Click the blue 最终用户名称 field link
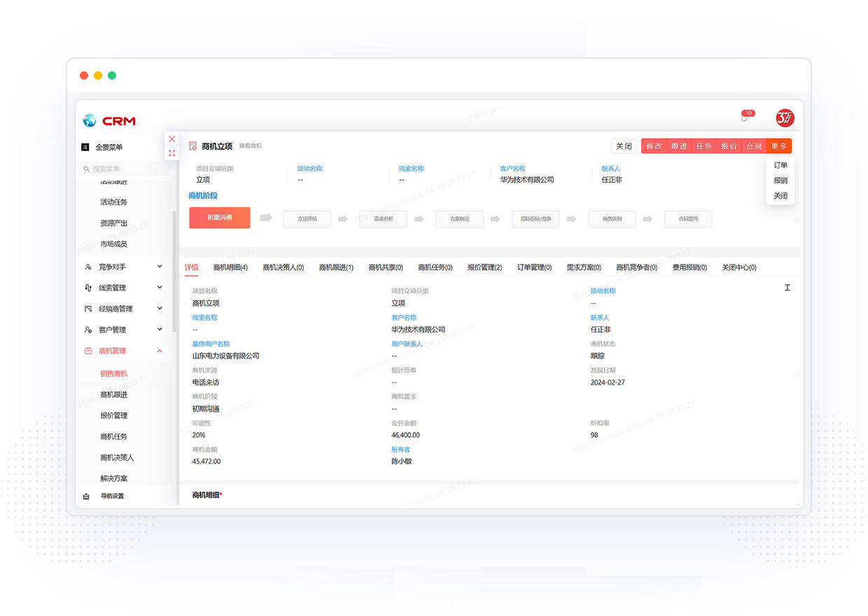The image size is (868, 616). (211, 344)
